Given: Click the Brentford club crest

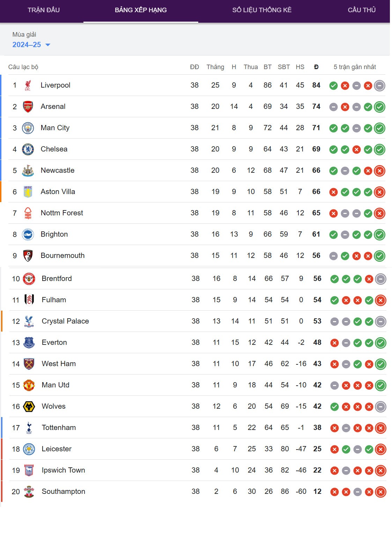Looking at the screenshot, I should (x=29, y=279).
